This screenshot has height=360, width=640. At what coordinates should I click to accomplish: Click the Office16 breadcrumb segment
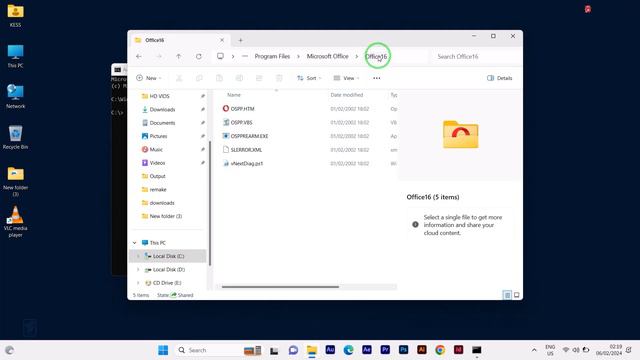(x=376, y=56)
